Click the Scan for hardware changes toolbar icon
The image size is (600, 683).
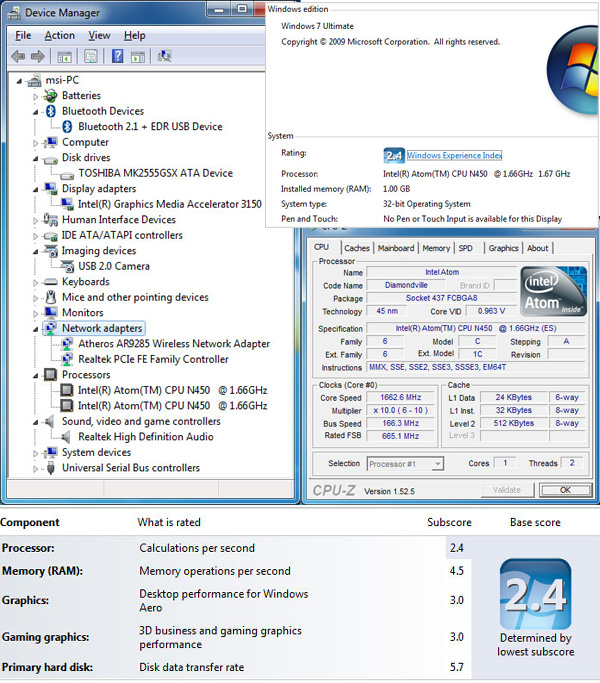tap(164, 56)
